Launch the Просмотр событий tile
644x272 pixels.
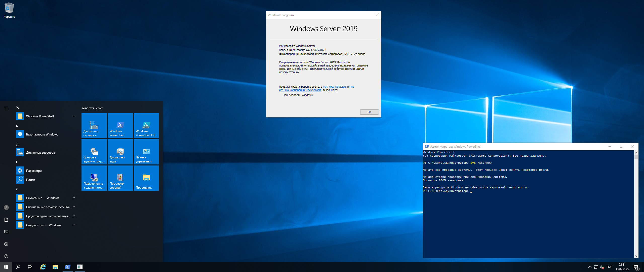tap(120, 178)
